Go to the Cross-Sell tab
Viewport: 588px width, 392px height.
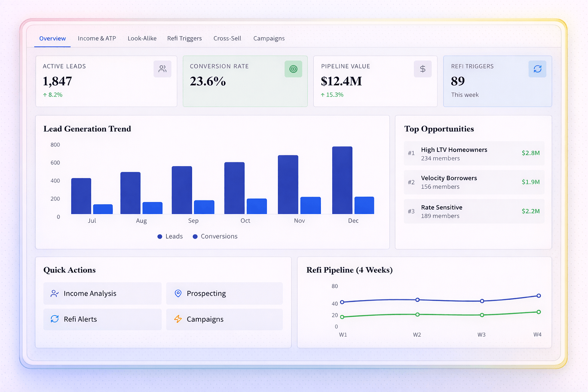227,38
